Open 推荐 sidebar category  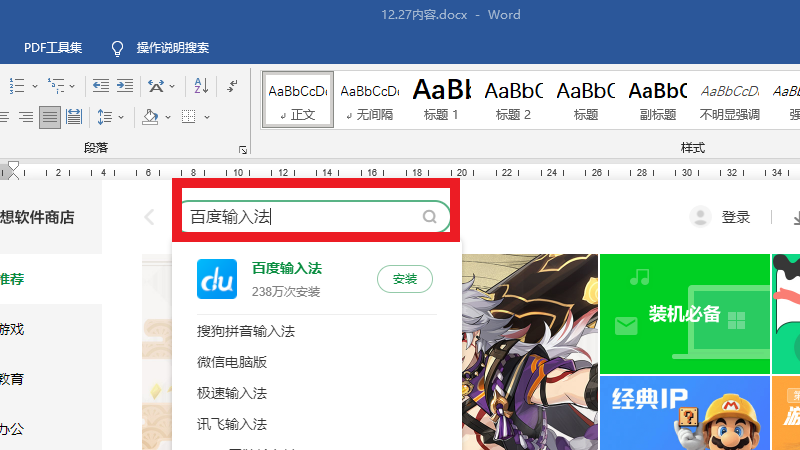(x=12, y=279)
